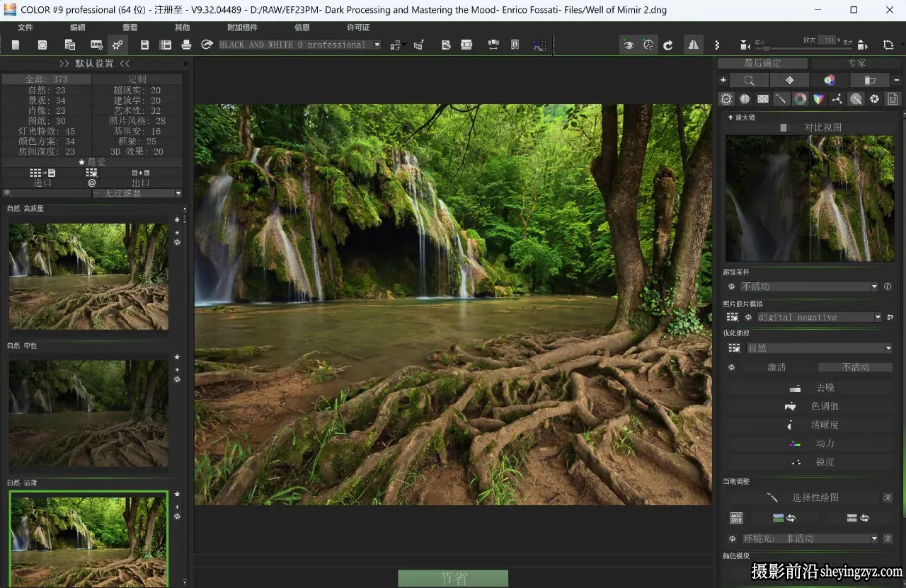Open the 编辑 menu
Image resolution: width=906 pixels, height=588 pixels.
click(x=77, y=27)
